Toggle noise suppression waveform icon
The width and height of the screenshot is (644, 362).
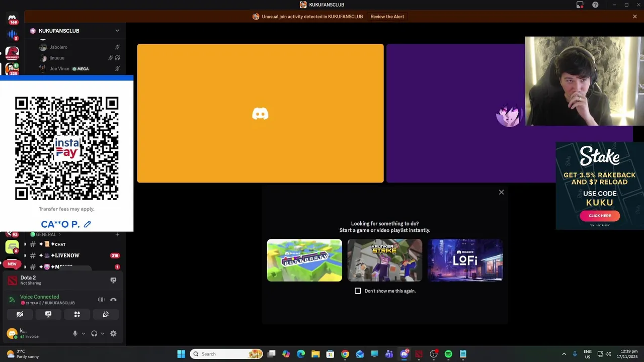pyautogui.click(x=101, y=300)
